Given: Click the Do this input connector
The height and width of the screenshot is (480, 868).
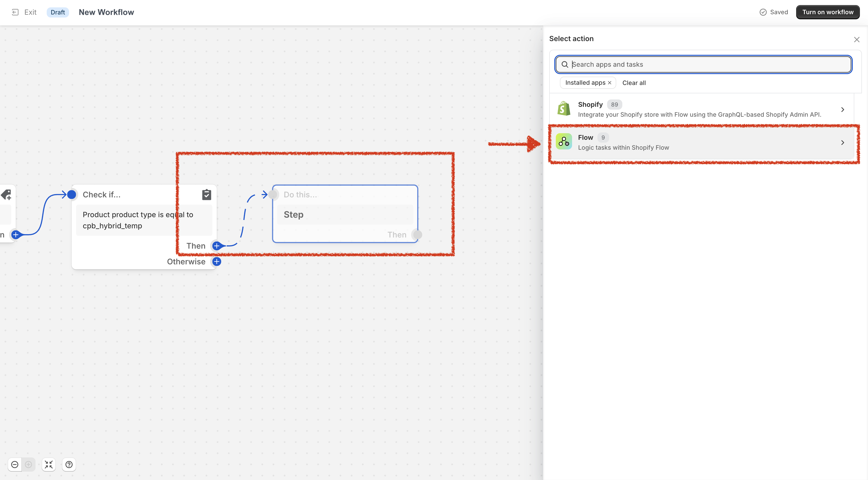Looking at the screenshot, I should click(x=273, y=195).
